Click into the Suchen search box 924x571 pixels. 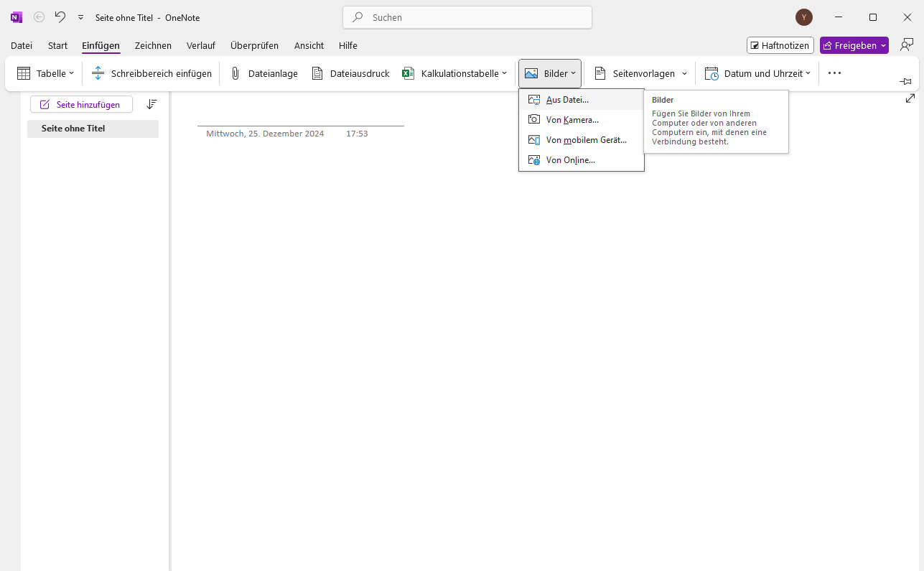click(467, 17)
